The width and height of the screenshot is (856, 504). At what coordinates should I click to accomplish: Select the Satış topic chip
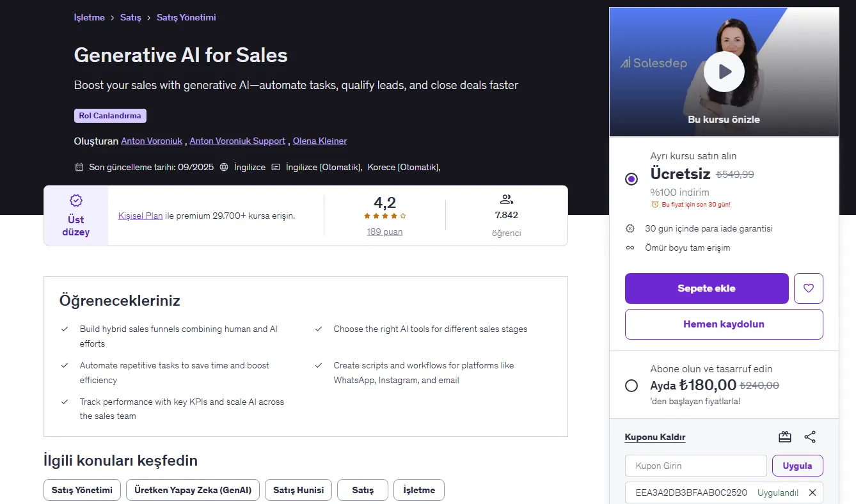[363, 490]
